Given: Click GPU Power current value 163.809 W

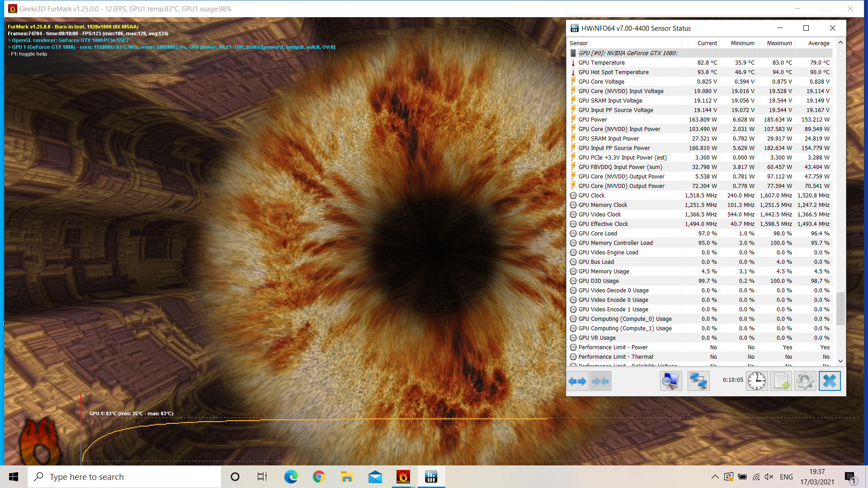Looking at the screenshot, I should (x=703, y=120).
